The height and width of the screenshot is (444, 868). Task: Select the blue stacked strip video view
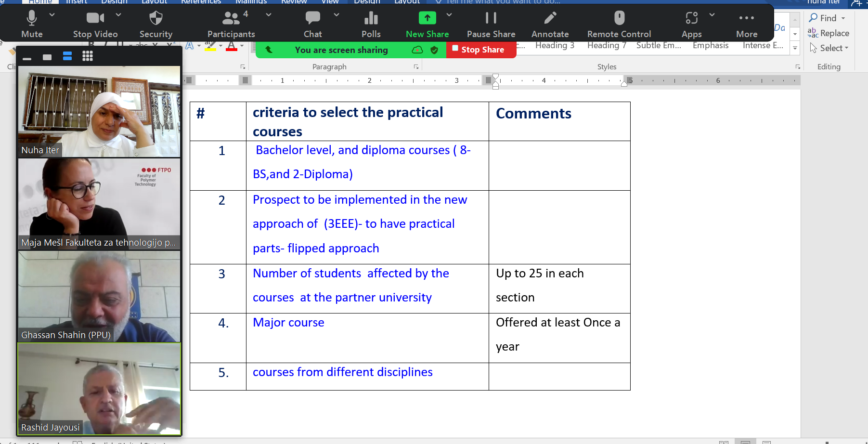pos(67,56)
